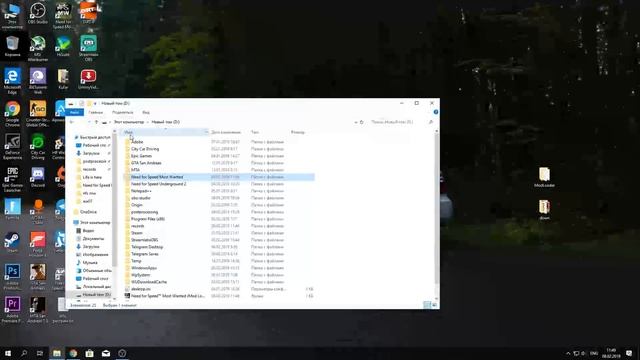Sort by the Size column header
The image size is (640, 360).
298,132
